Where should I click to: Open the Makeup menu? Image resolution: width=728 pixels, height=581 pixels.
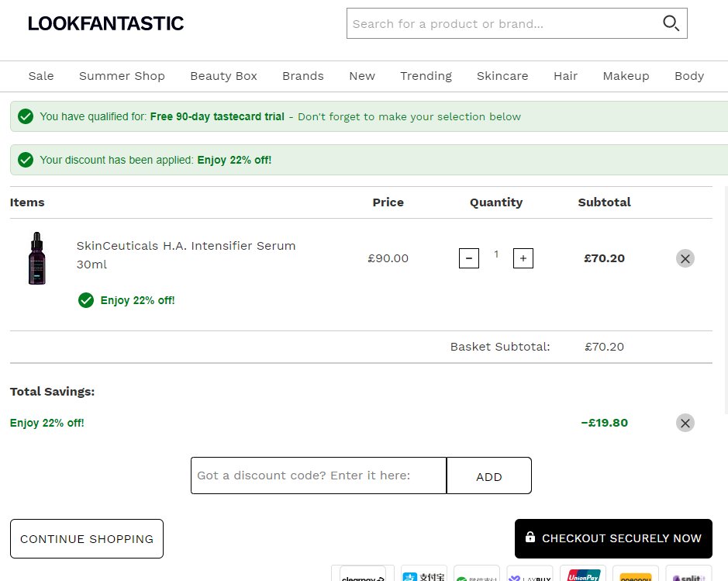[x=626, y=76]
